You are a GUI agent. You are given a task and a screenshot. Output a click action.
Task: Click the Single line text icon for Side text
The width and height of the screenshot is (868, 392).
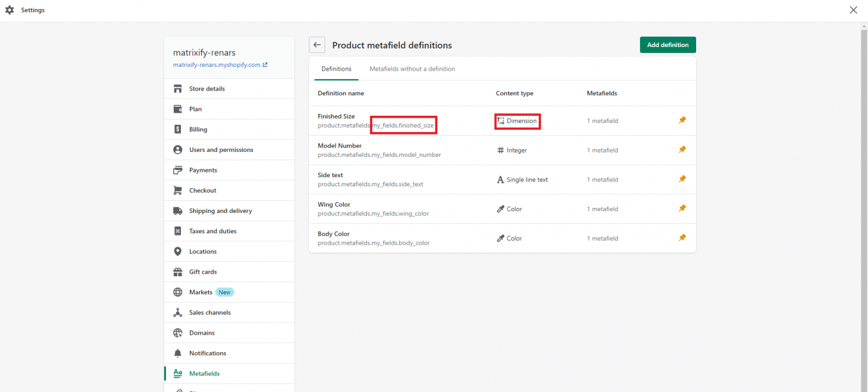(x=499, y=179)
